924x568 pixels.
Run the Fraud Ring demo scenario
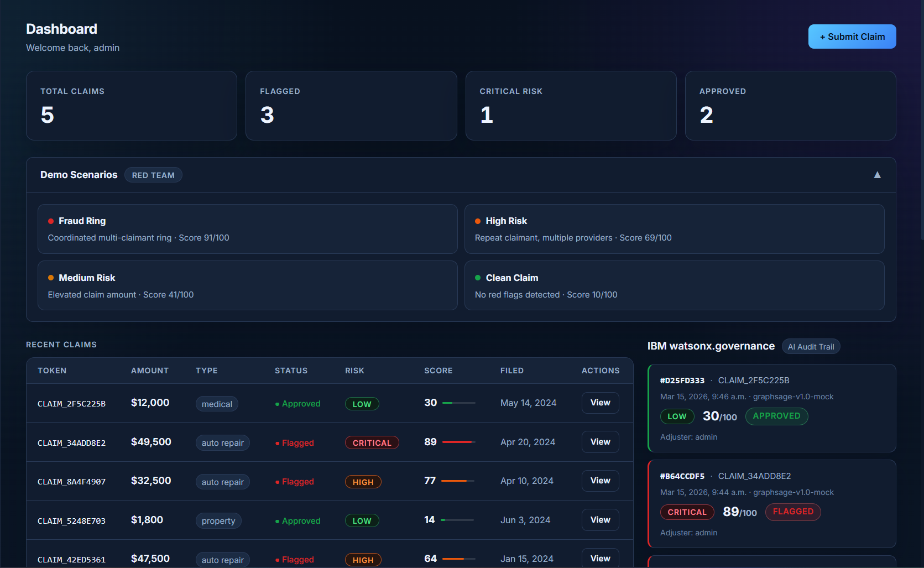point(247,229)
